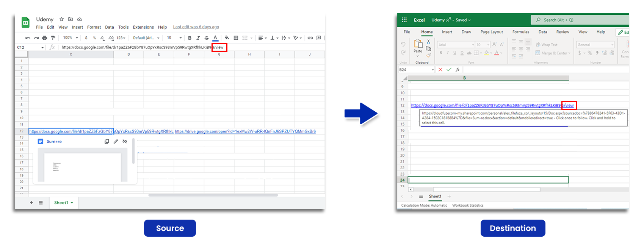Click the Cut scissors icon in Excel

click(428, 42)
